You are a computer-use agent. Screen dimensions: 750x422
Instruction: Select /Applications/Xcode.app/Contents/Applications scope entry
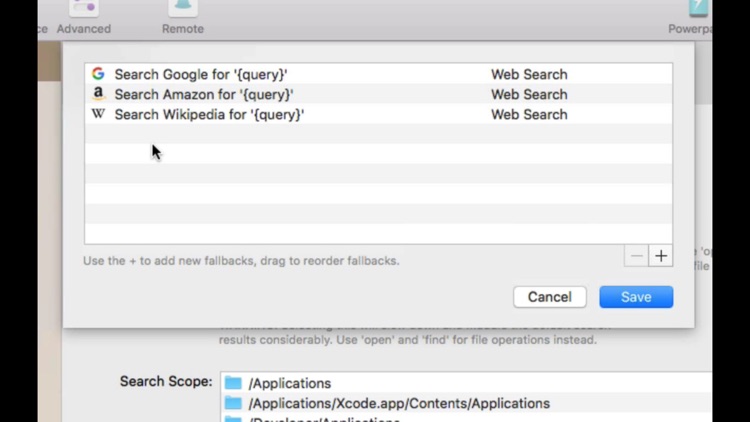pos(466,403)
